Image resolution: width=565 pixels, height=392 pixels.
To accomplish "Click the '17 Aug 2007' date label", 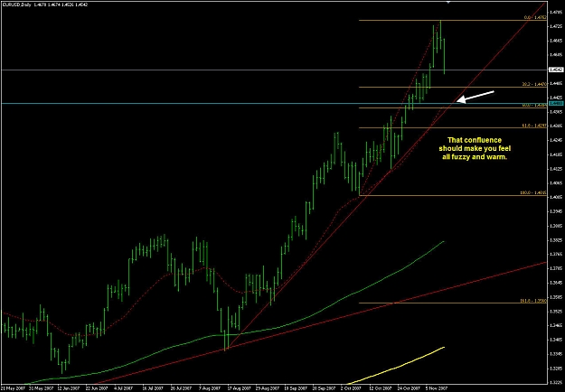I will 238,388.
